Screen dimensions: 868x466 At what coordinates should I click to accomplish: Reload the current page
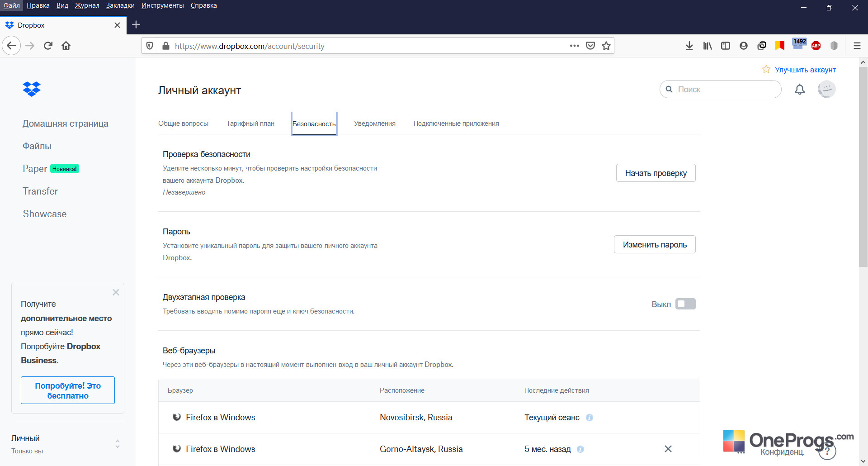pyautogui.click(x=48, y=46)
